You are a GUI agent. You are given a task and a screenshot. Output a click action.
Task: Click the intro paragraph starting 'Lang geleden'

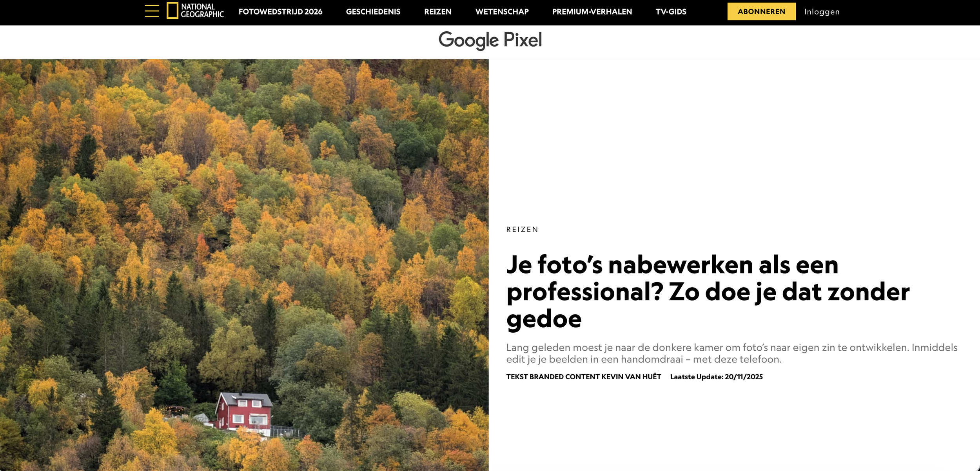pyautogui.click(x=731, y=353)
